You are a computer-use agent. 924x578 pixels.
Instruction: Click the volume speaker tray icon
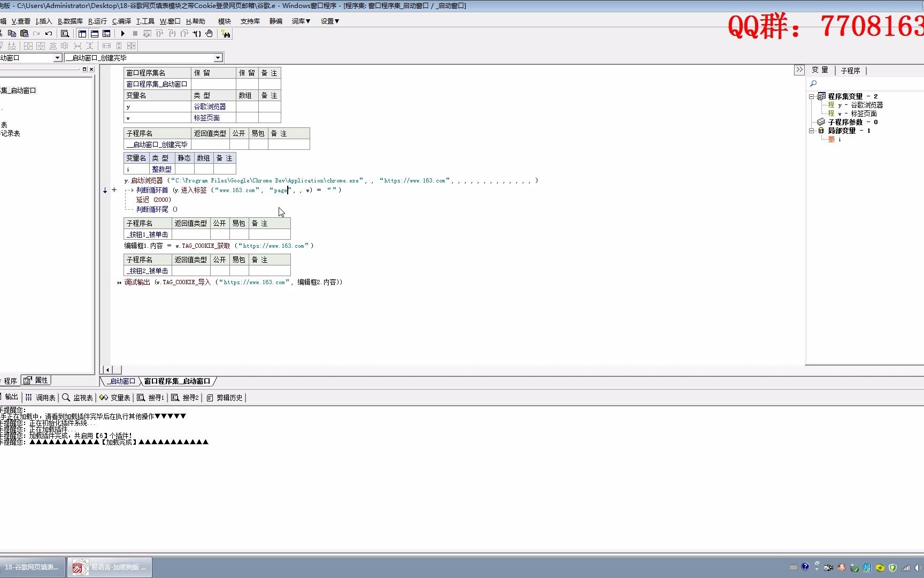tap(918, 567)
